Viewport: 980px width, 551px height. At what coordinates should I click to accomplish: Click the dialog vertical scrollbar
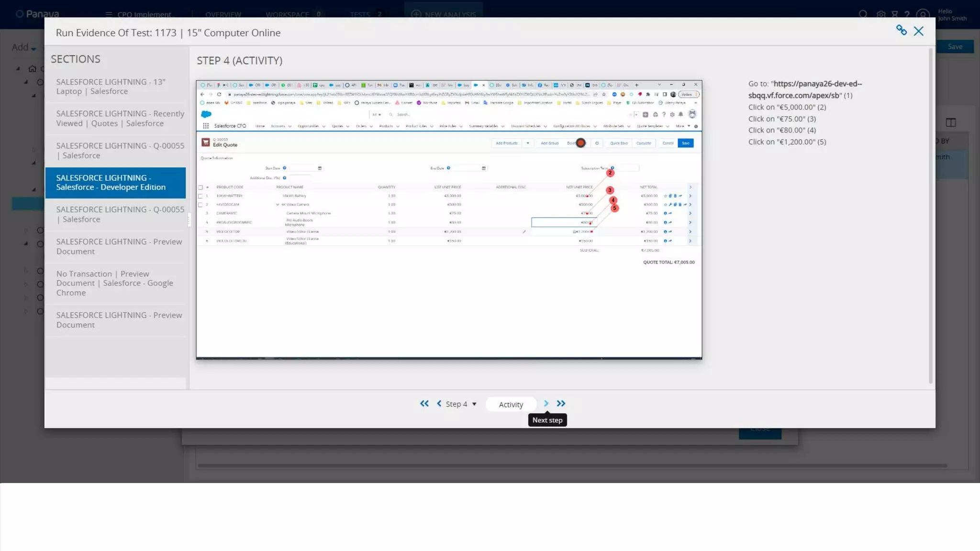click(930, 215)
